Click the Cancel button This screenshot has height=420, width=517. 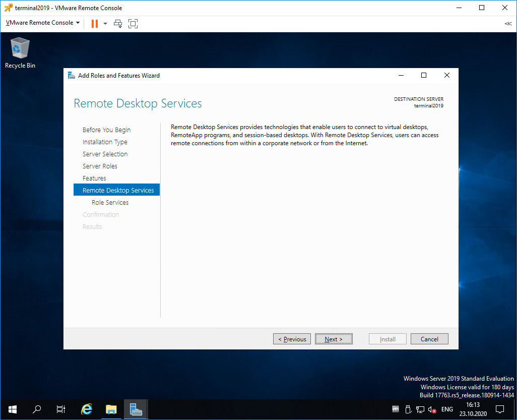point(429,339)
